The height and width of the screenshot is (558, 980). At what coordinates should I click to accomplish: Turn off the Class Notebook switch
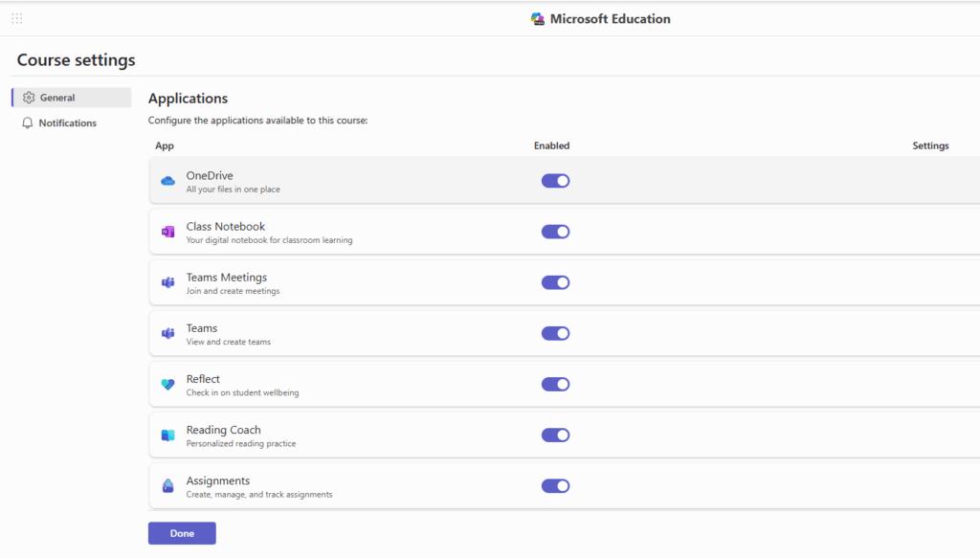point(556,232)
